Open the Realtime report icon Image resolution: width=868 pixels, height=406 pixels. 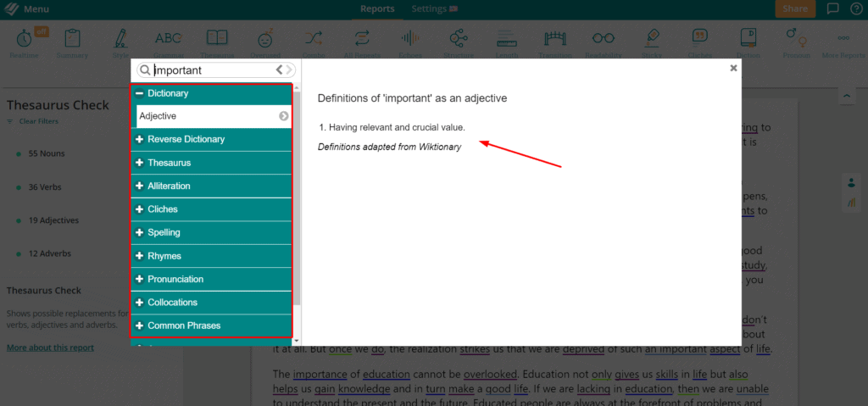(23, 40)
